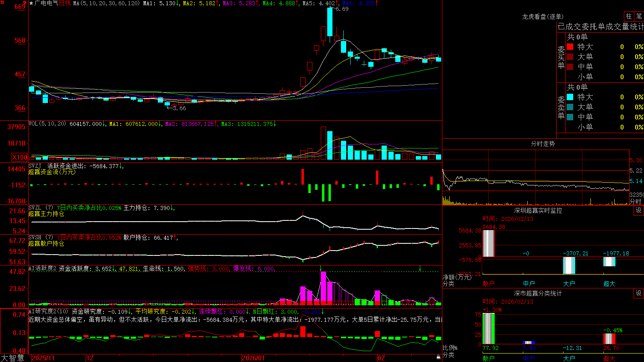Click the 日线 period label
This screenshot has height=362, width=644.
click(65, 3)
